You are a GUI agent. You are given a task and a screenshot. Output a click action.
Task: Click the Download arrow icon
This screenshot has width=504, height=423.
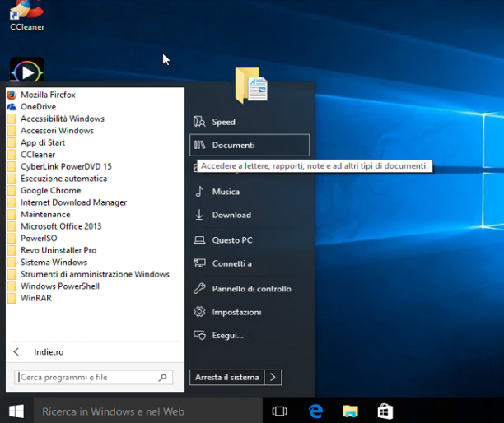pyautogui.click(x=199, y=215)
